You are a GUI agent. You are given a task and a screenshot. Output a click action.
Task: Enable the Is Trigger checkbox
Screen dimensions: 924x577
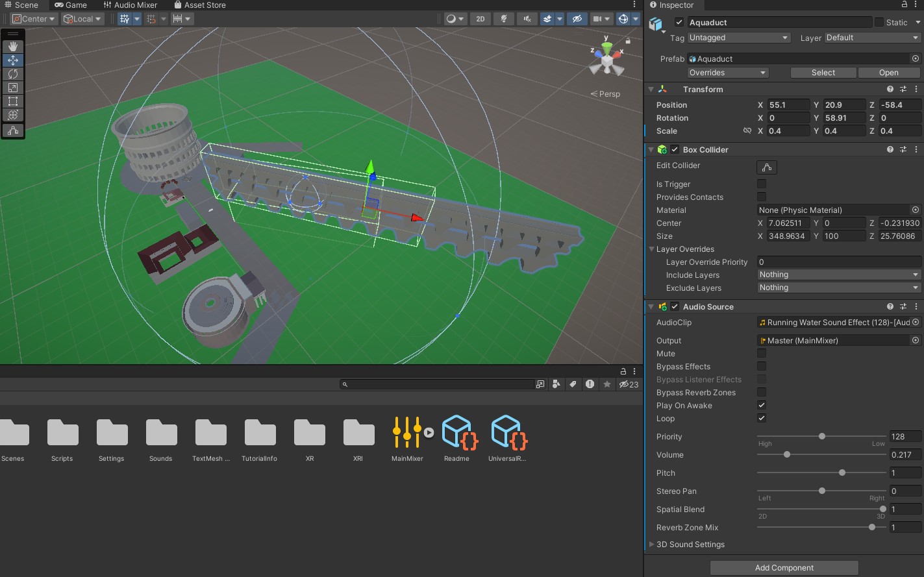tap(762, 184)
